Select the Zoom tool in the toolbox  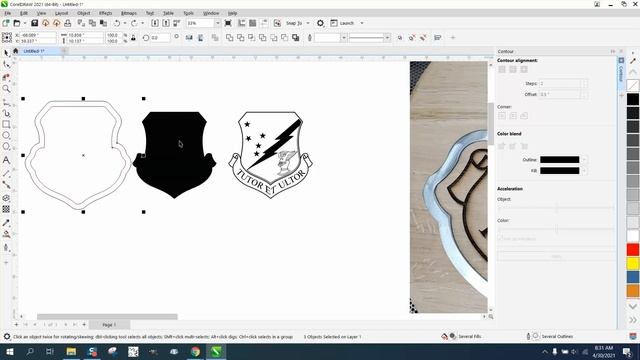6,89
